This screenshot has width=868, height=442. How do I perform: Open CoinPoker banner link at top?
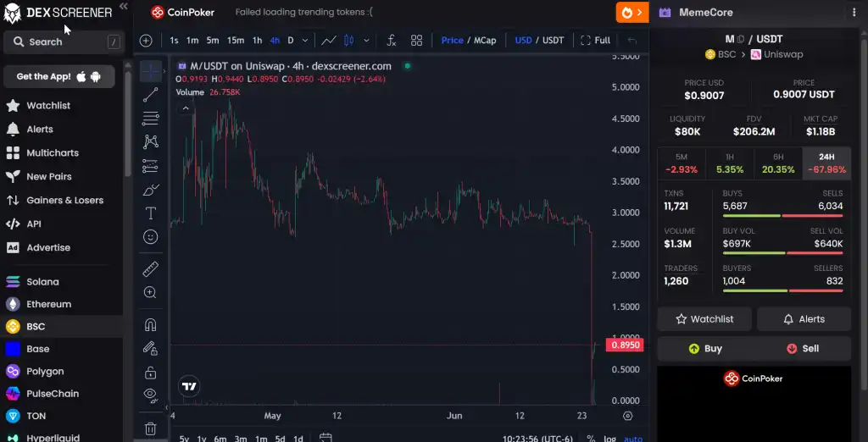183,12
